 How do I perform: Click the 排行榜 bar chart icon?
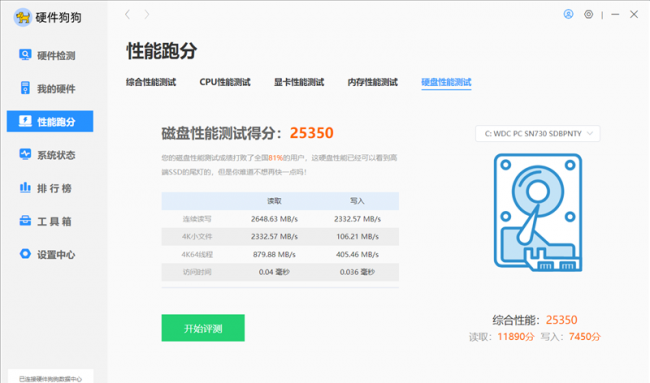(25, 187)
